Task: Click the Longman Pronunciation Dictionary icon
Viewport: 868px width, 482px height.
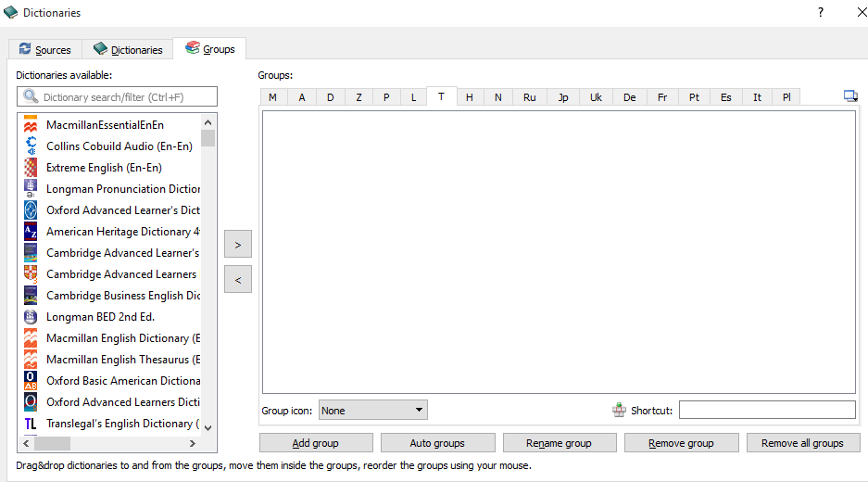Action: [31, 188]
